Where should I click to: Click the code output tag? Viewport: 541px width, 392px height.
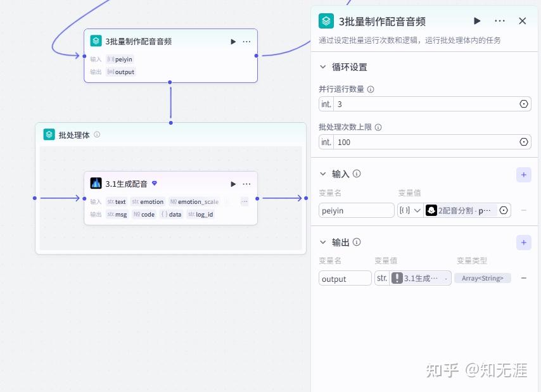144,215
